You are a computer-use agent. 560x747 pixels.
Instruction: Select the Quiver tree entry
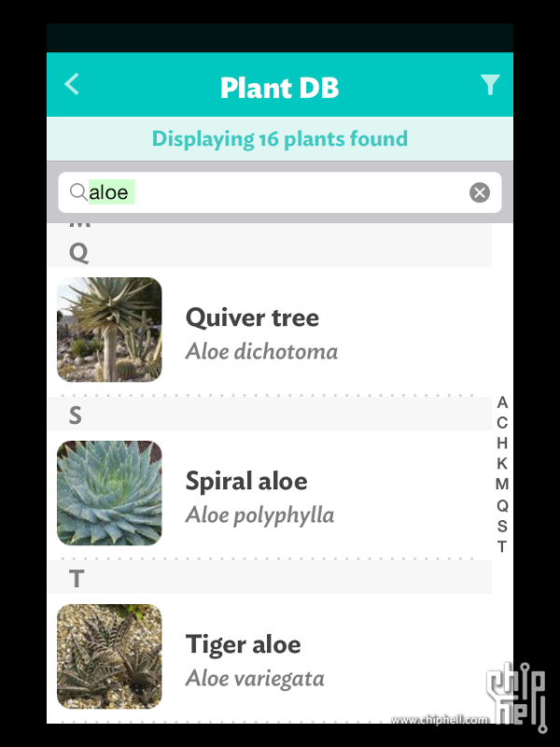pos(269,331)
